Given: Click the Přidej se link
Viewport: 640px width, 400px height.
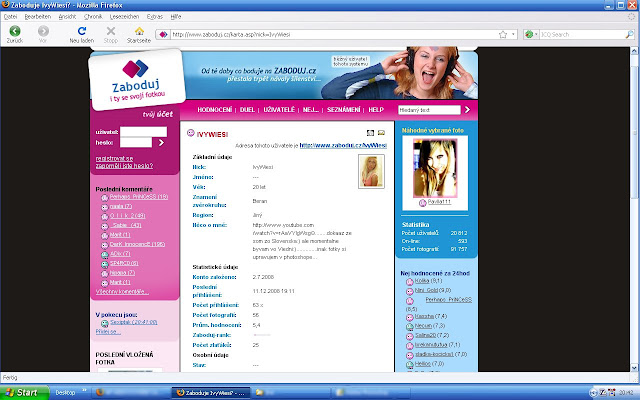Looking at the screenshot, I should click(108, 331).
